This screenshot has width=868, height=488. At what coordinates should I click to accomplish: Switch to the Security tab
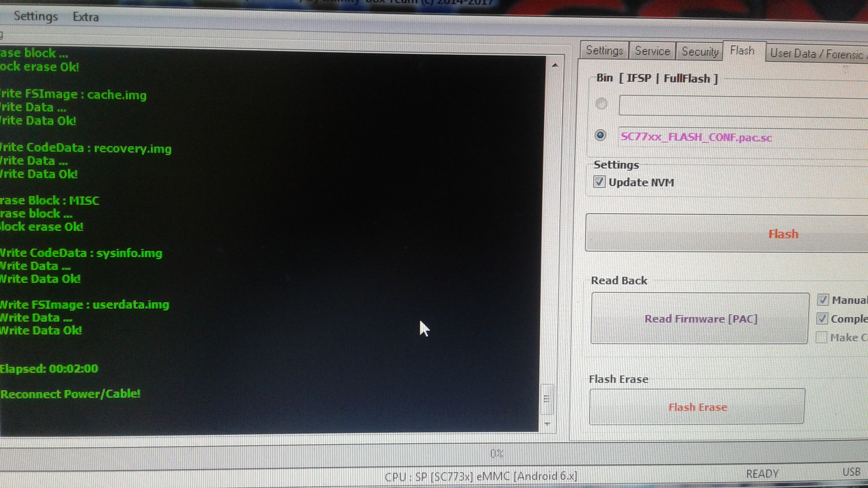(x=700, y=52)
